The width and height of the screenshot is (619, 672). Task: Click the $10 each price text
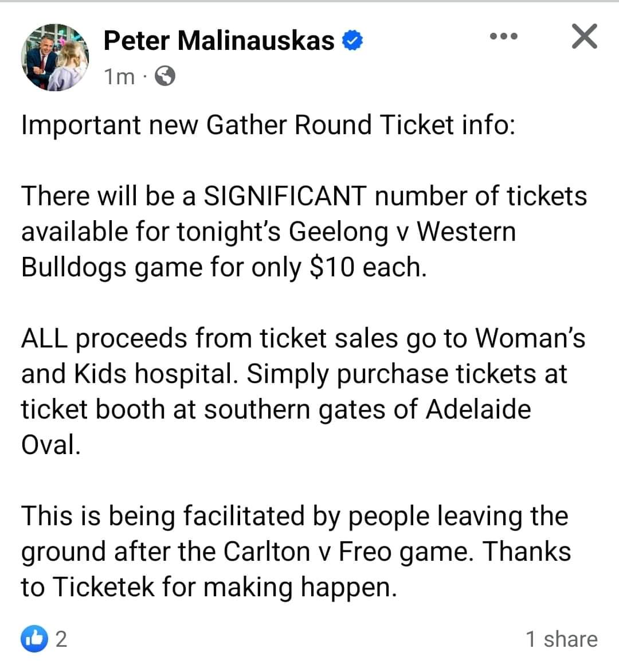click(367, 267)
